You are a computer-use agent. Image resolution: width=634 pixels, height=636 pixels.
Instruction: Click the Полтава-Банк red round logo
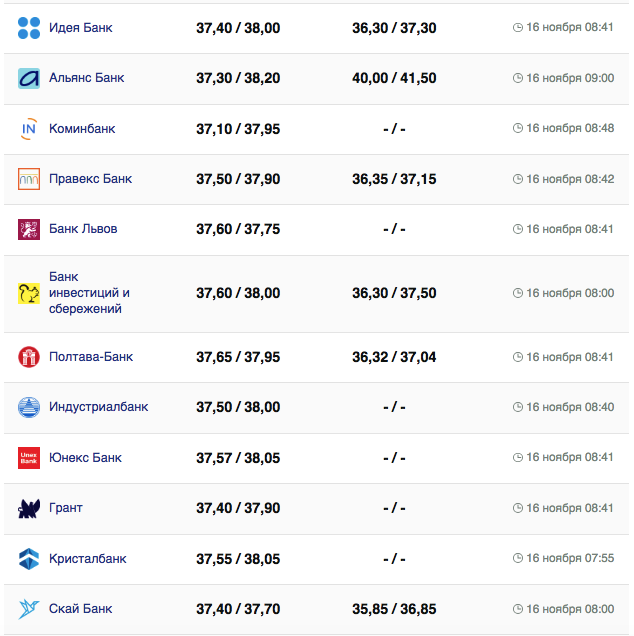click(29, 357)
